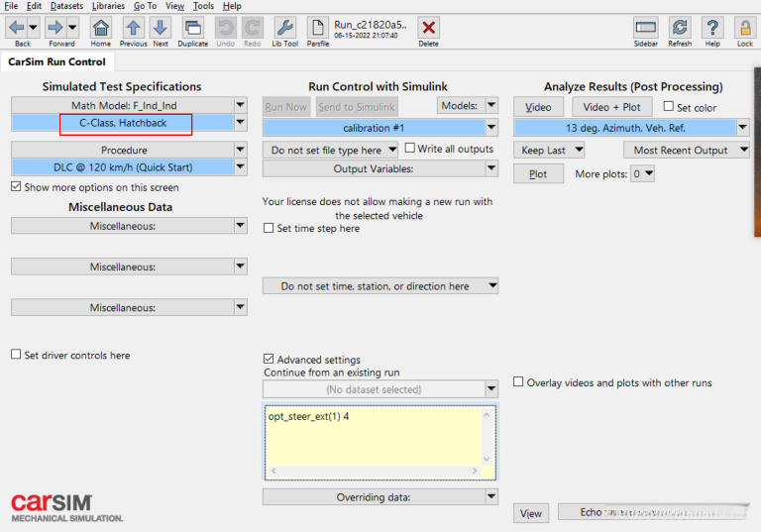Open Most Recent Output dropdown
761x532 pixels.
687,150
